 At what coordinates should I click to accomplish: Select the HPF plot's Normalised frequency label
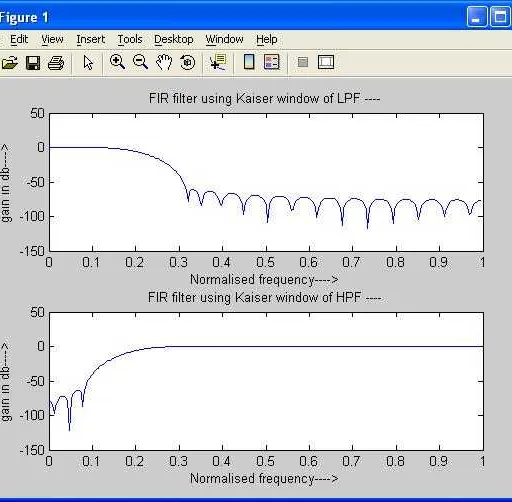pyautogui.click(x=264, y=478)
